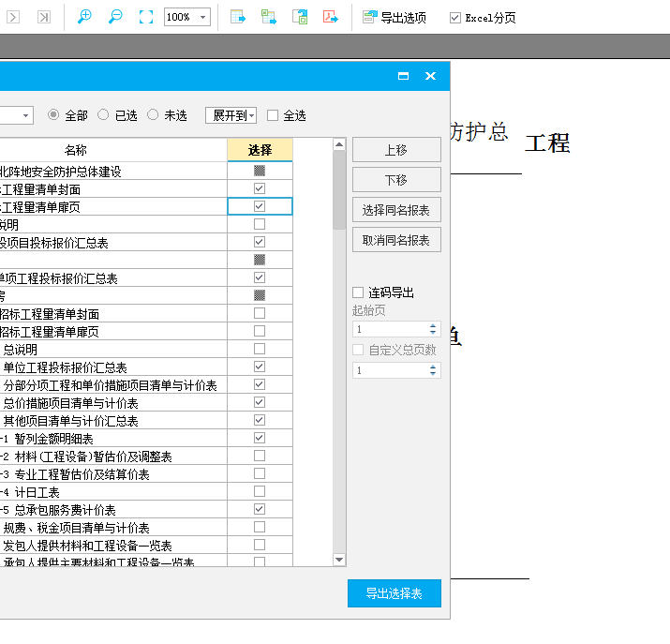Open 导出选项 export options
The width and height of the screenshot is (670, 644).
tap(395, 18)
